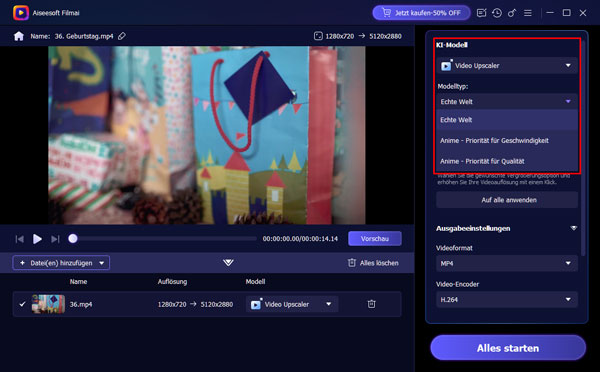Open the Datei(en) hinzufügen dropdown arrow
This screenshot has width=600, height=372.
[102, 263]
